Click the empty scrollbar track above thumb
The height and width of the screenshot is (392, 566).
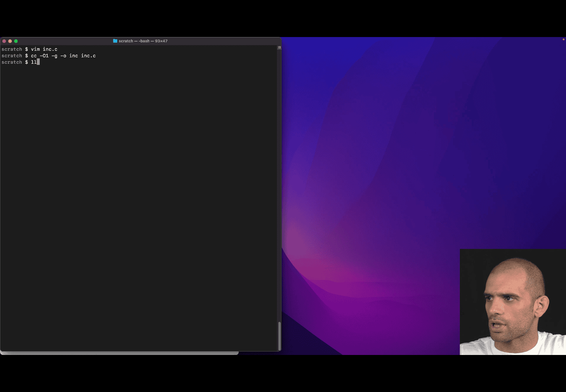click(279, 183)
